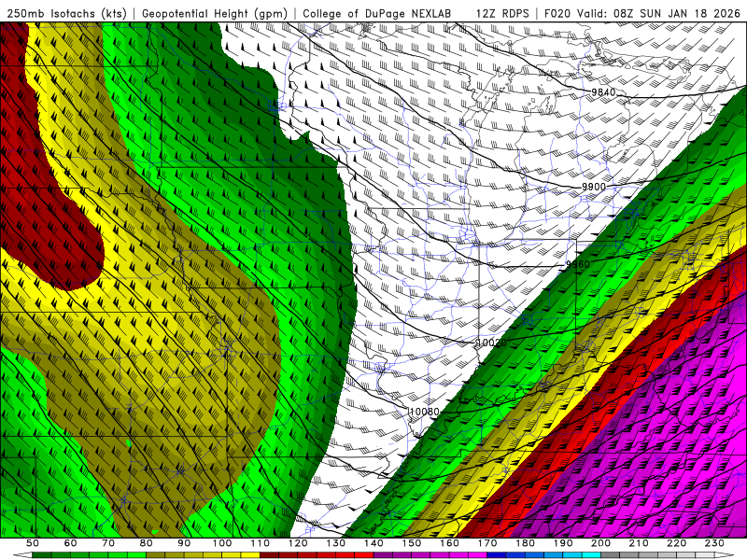The width and height of the screenshot is (747, 560).
Task: Click the '200' colorbar scale label
Action: click(x=600, y=543)
